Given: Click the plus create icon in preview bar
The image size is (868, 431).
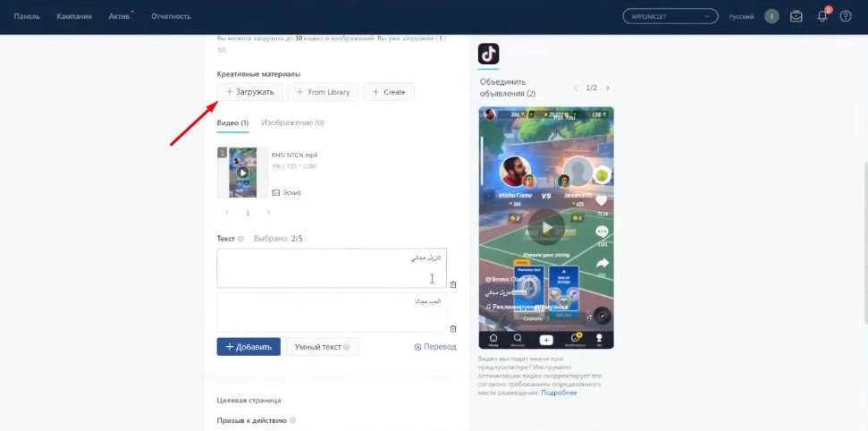Looking at the screenshot, I should (546, 340).
